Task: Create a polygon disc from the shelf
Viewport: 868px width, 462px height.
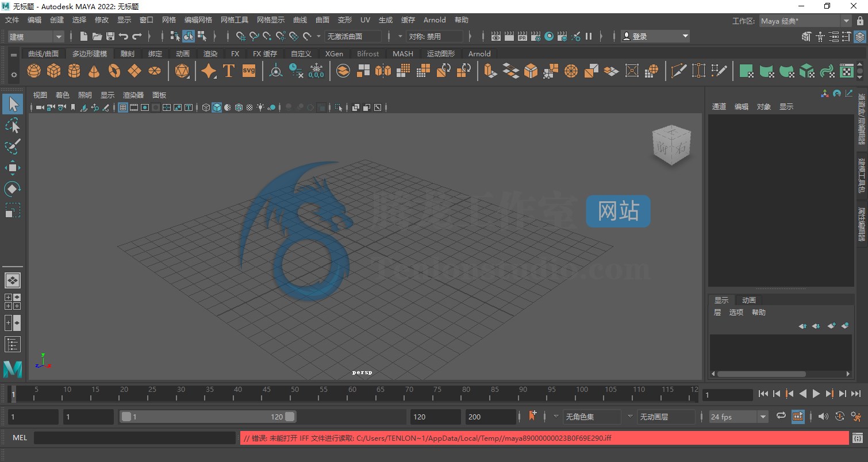Action: (x=155, y=71)
